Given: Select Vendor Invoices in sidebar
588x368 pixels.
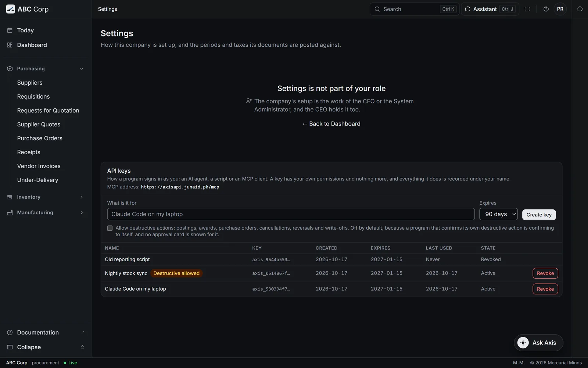Looking at the screenshot, I should click(39, 166).
